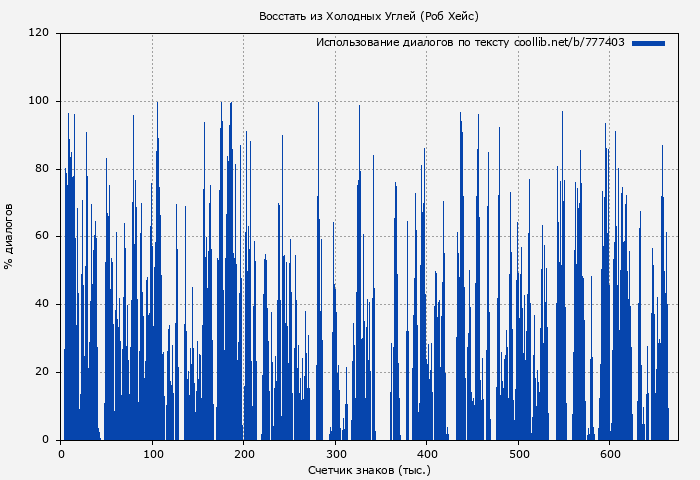Screen dimensions: 700x480
Task: Open the coollib.net/b/777403 URL in legend
Action: (569, 43)
